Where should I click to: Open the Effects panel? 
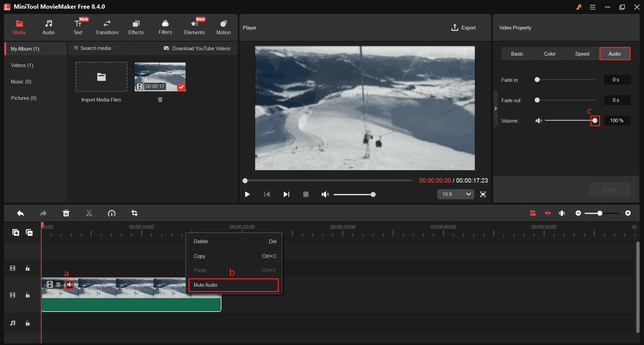pyautogui.click(x=136, y=27)
